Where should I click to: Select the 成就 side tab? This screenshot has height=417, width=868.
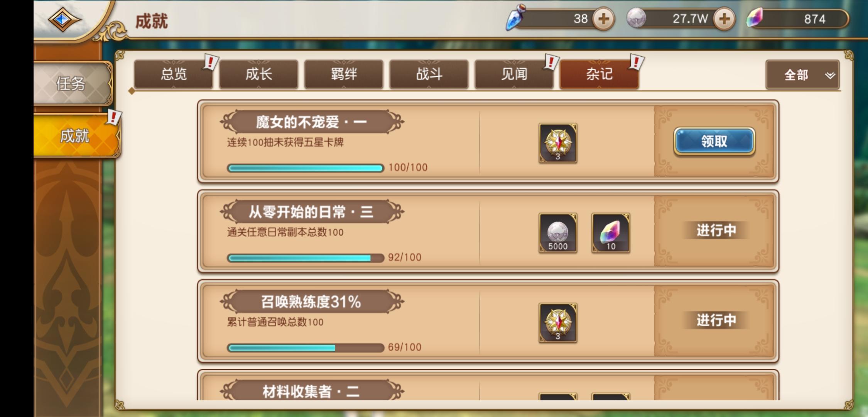pyautogui.click(x=76, y=136)
